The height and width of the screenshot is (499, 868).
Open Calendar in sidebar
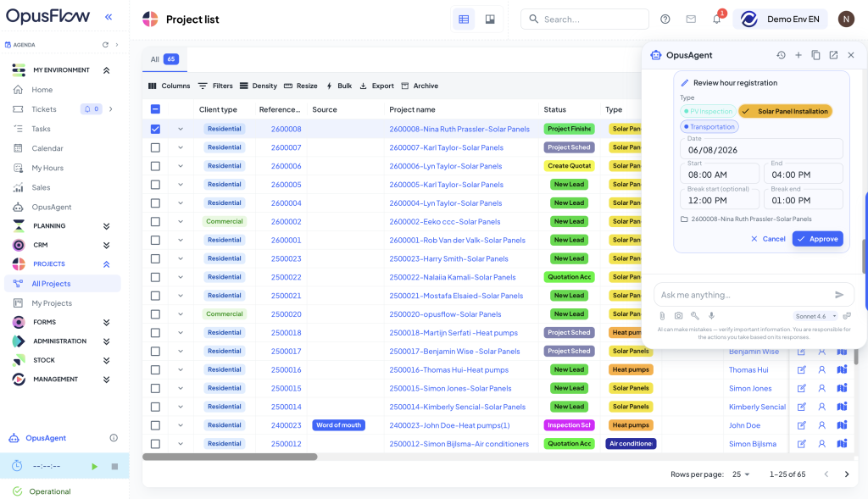[x=47, y=148]
